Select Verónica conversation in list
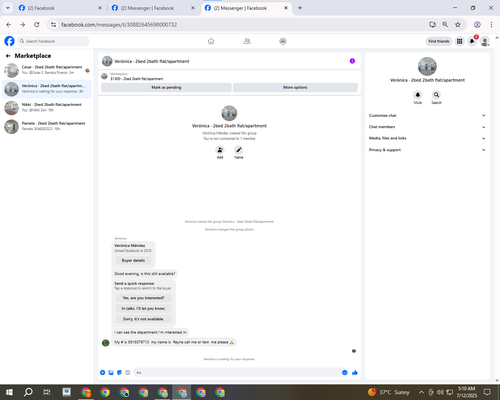This screenshot has width=500, height=400. 47,89
